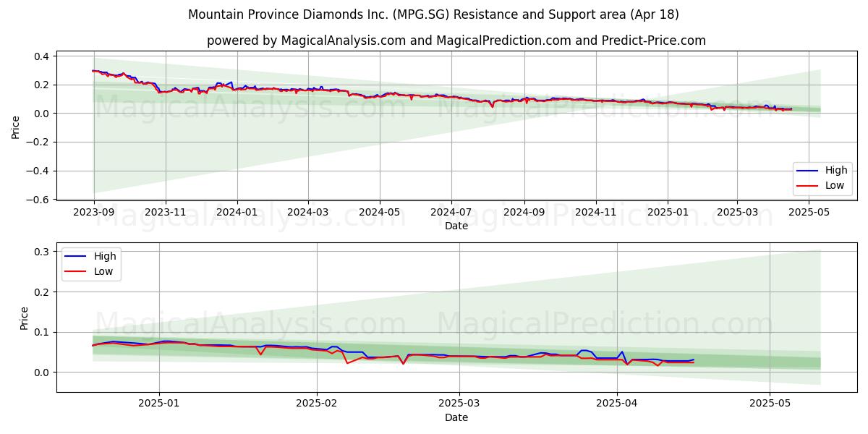The width and height of the screenshot is (868, 434).
Task: Click the 2024-07 tick label on top chart
Action: pos(451,213)
